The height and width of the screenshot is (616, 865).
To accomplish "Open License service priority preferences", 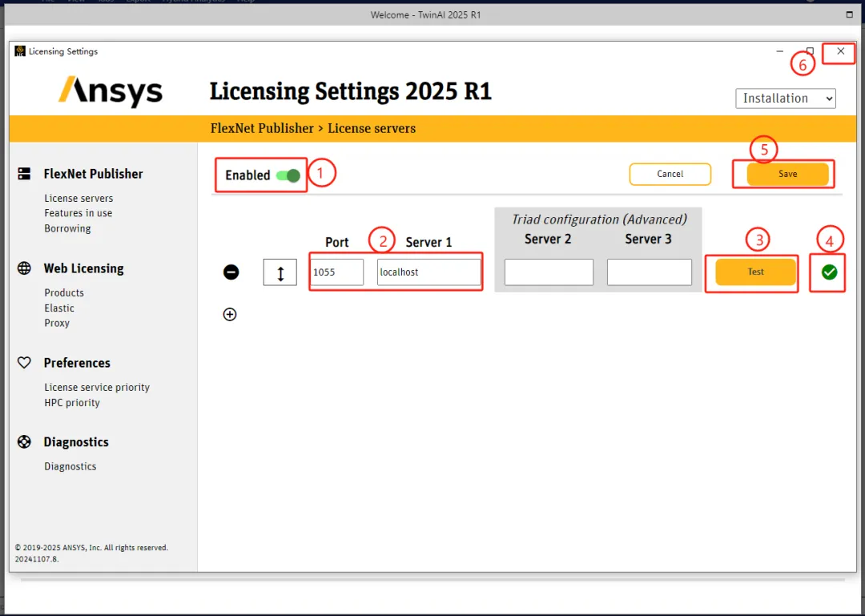I will (97, 388).
